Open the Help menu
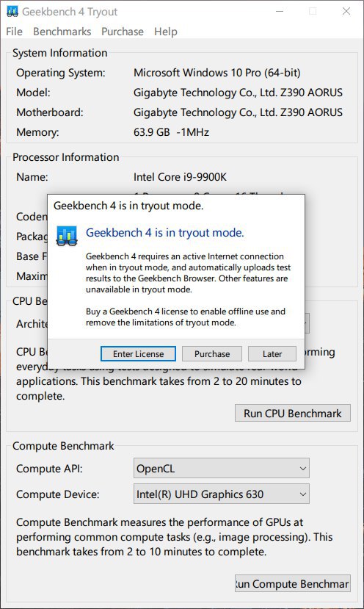Screen dimensions: 364x609 coord(166,32)
